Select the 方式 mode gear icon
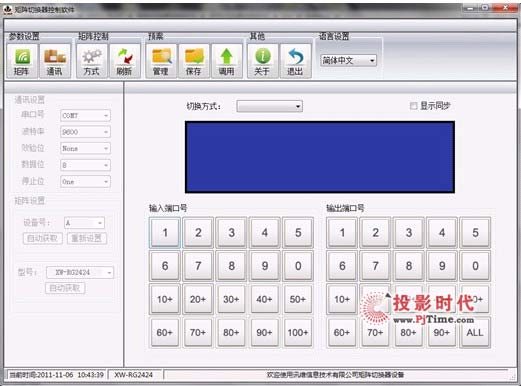Image resolution: width=521 pixels, height=386 pixels. pos(92,61)
